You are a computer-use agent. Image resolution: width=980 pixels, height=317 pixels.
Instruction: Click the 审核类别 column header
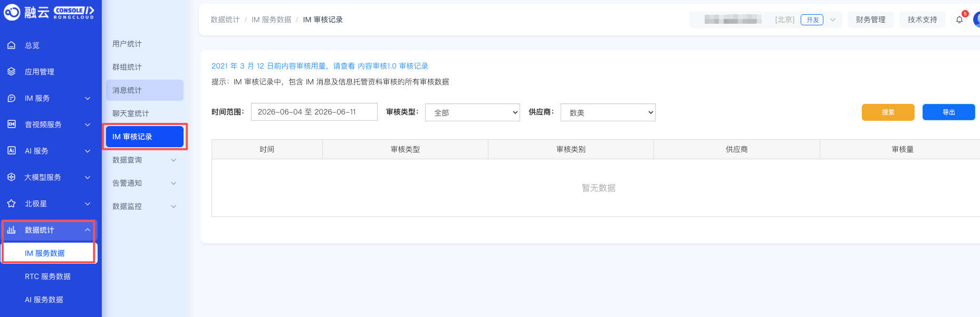[x=571, y=149]
